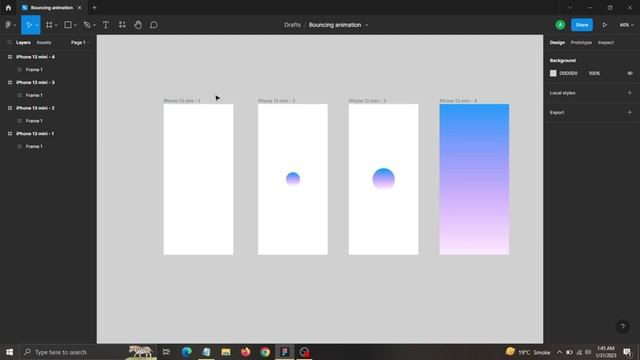
Task: Present the prototype with play button
Action: [x=605, y=25]
